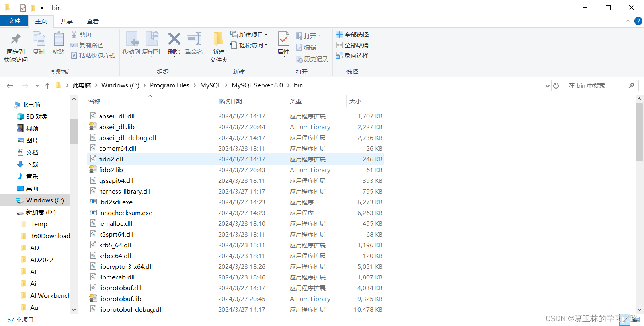Click the Copy icon in ribbon
Screen dimensions: 644x326
39,39
